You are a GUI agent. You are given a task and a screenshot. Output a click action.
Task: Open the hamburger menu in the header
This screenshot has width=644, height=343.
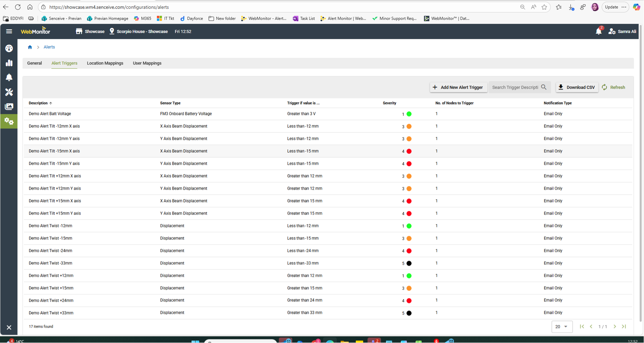9,31
